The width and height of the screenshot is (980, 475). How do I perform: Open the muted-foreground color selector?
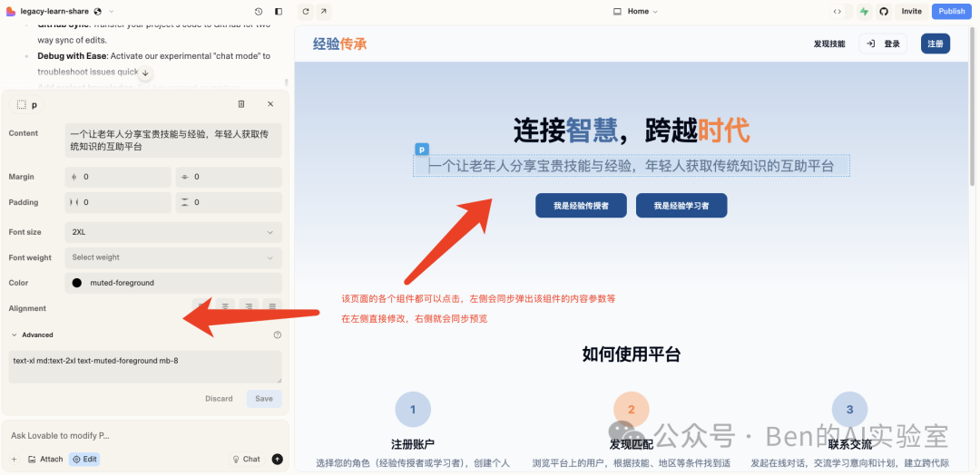pyautogui.click(x=173, y=283)
